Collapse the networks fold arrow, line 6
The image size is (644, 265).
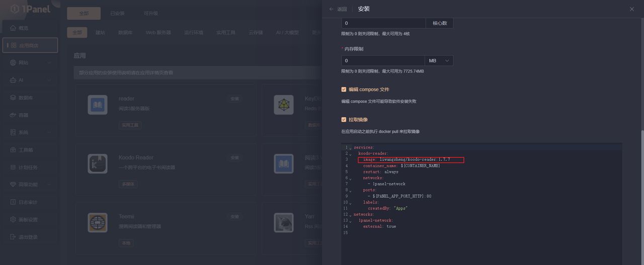351,179
